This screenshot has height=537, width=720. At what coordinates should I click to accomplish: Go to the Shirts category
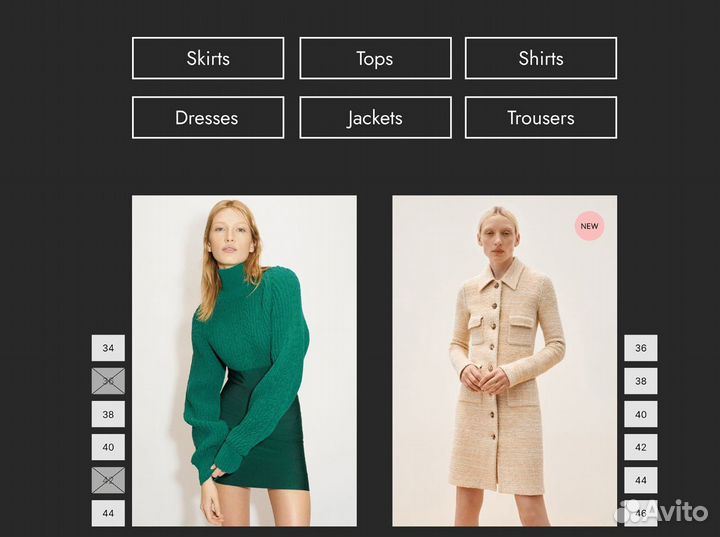pos(541,58)
